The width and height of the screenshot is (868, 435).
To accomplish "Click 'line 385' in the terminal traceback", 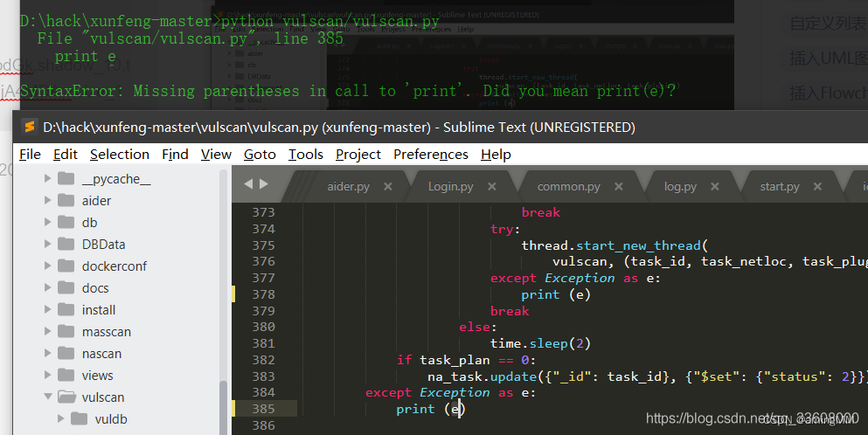I will pyautogui.click(x=309, y=38).
